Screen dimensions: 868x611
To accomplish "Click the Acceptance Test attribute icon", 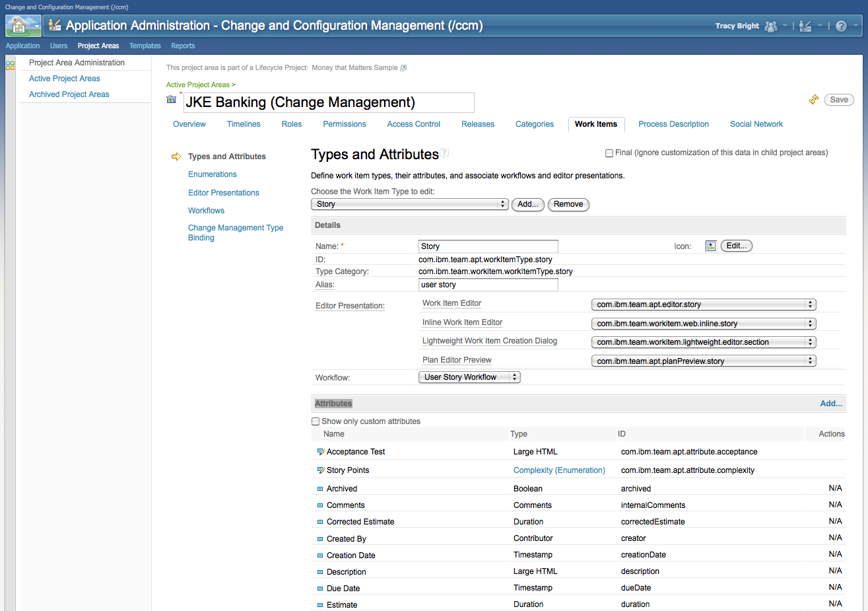I will tap(321, 452).
